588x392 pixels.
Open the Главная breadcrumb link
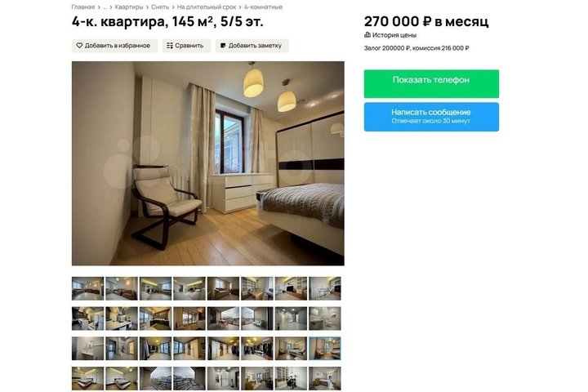[83, 7]
